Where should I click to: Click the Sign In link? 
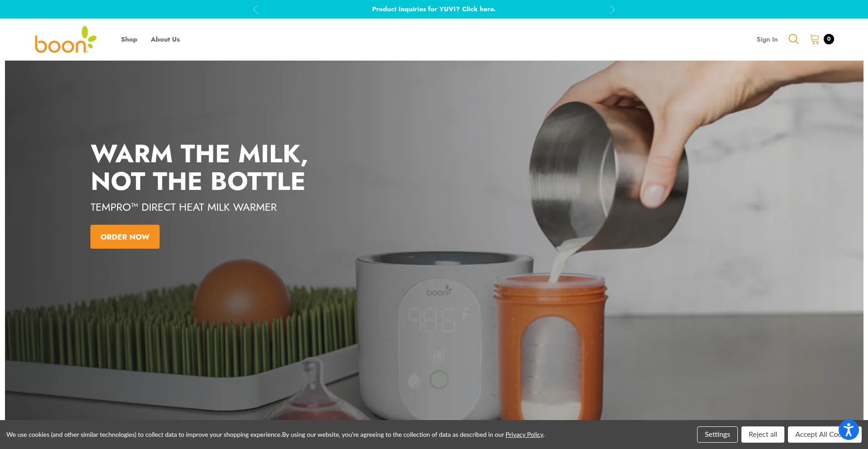(767, 39)
